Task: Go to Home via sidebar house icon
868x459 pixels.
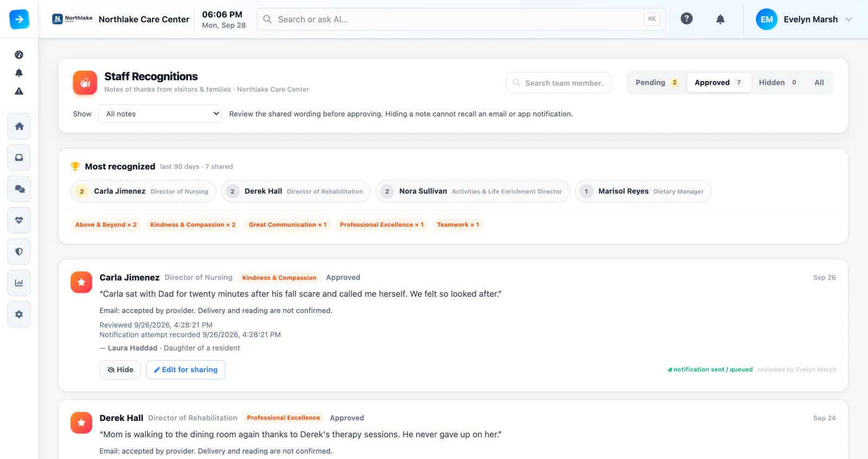Action: 19,126
